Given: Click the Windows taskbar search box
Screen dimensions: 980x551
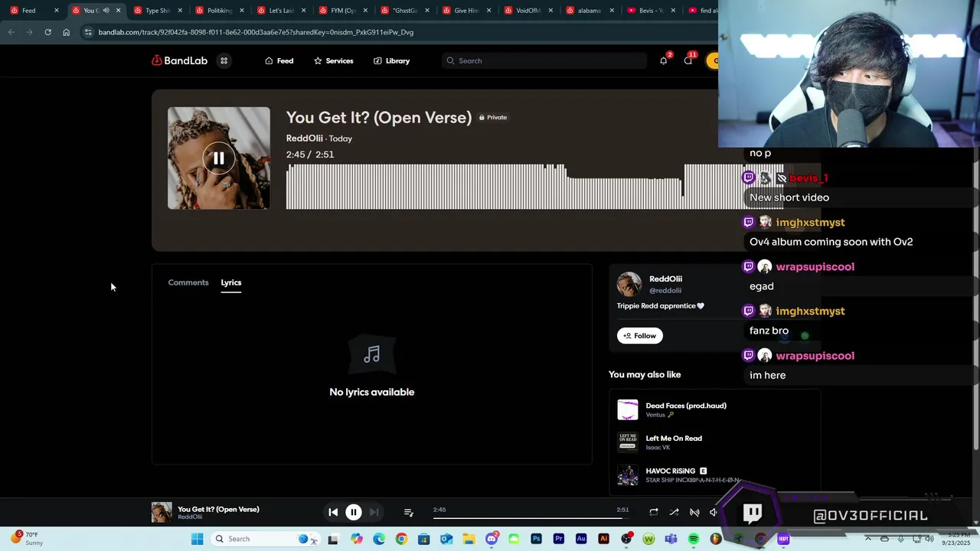Looking at the screenshot, I should pos(264,539).
